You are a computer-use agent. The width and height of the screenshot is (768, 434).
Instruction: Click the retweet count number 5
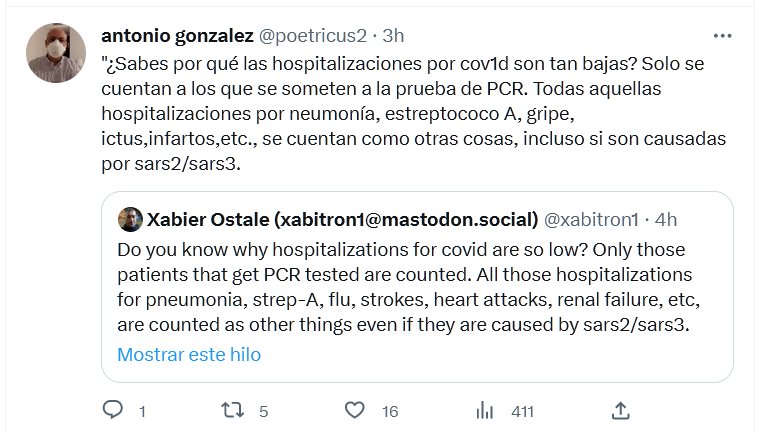tap(263, 411)
